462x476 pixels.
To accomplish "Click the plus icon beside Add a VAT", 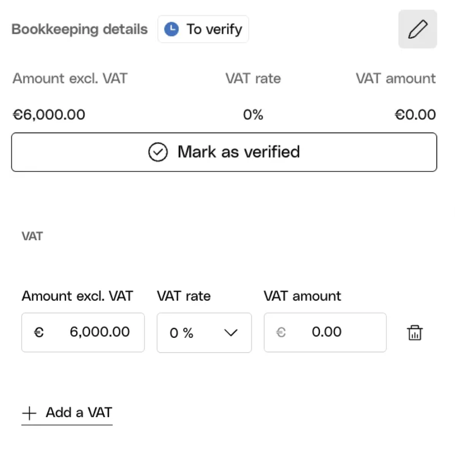I will (29, 413).
